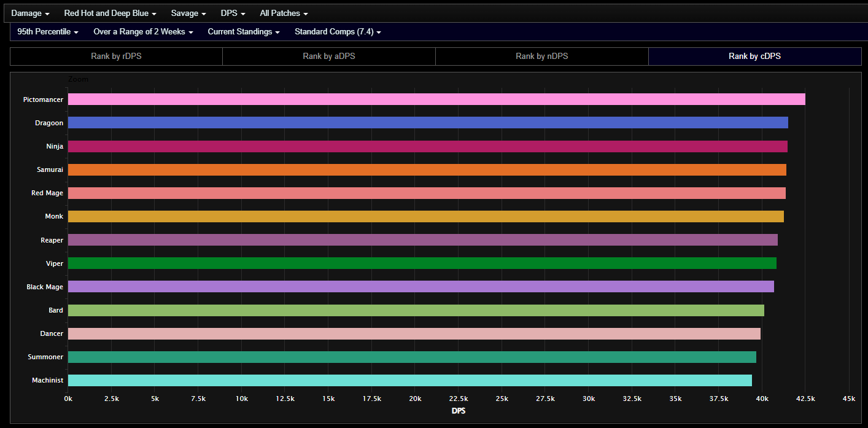The image size is (868, 428).
Task: Click the Viper axis label
Action: coord(55,263)
